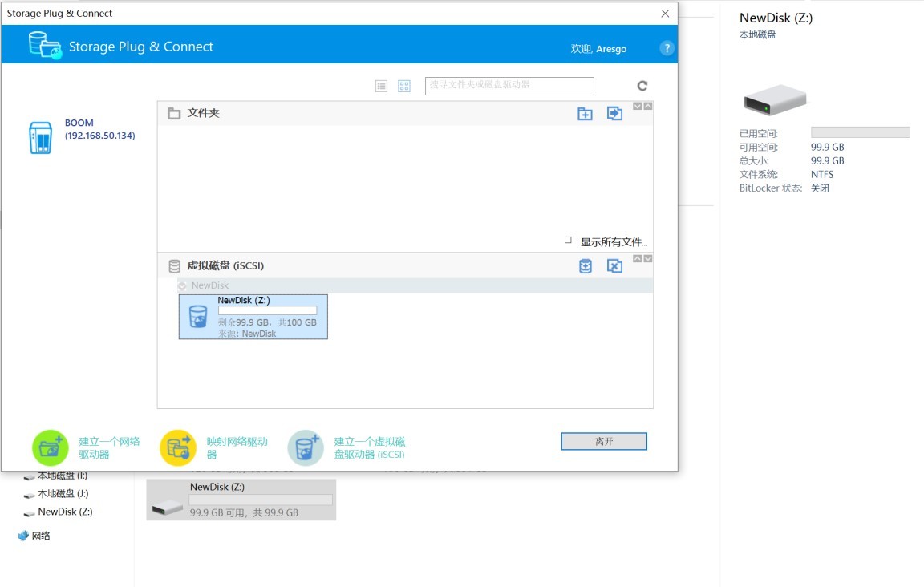The height and width of the screenshot is (587, 924).
Task: Click 来源: NewDisk text in disk tile
Action: pos(247,334)
